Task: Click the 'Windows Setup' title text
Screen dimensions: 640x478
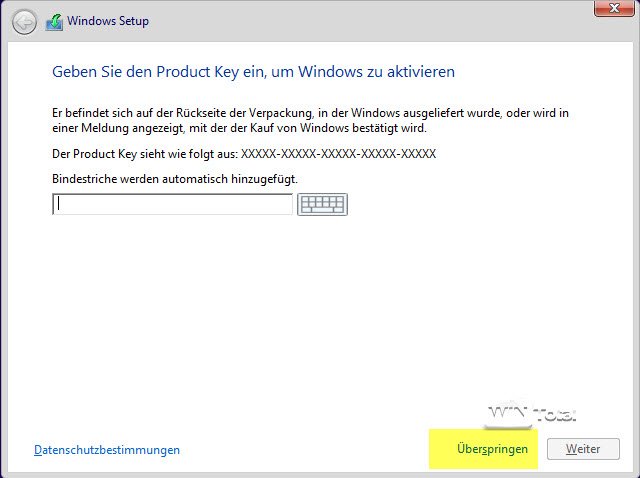Action: coord(108,21)
